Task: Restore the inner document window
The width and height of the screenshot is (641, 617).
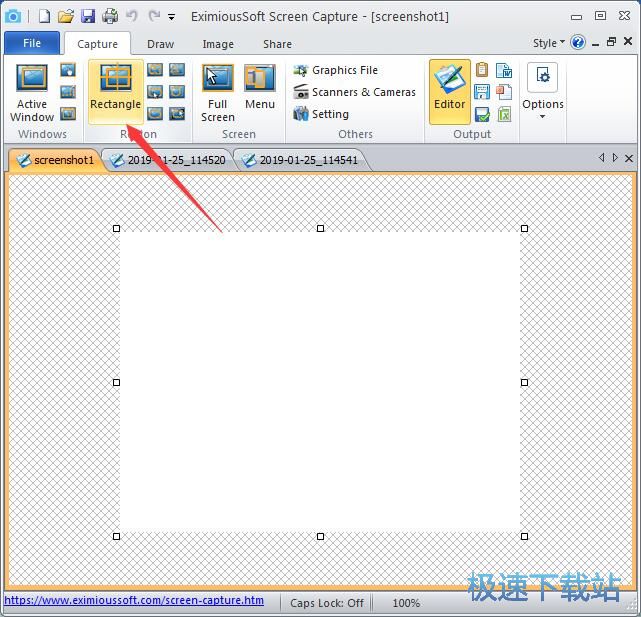Action: tap(611, 41)
